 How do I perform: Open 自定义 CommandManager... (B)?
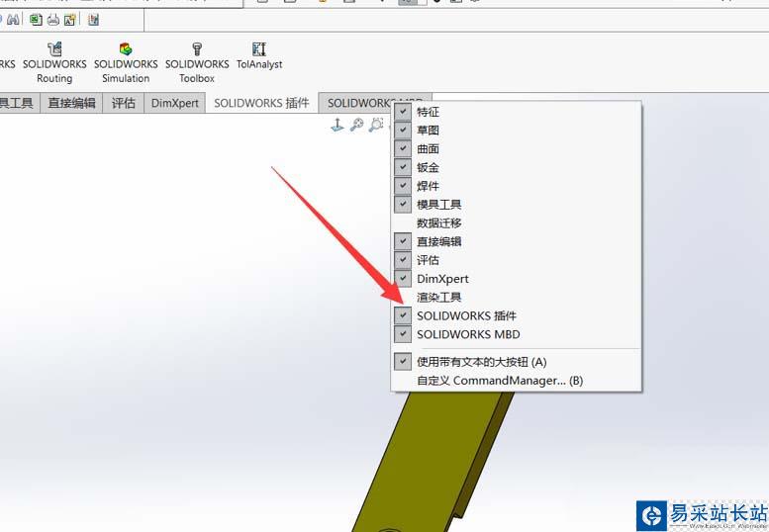pyautogui.click(x=516, y=381)
